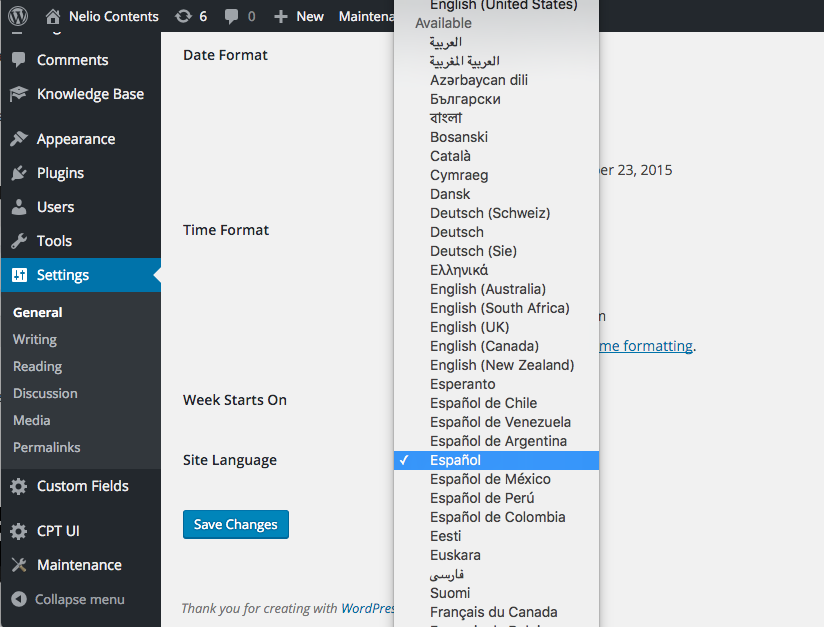Open the Writing settings submenu
The image size is (824, 627).
click(x=35, y=339)
